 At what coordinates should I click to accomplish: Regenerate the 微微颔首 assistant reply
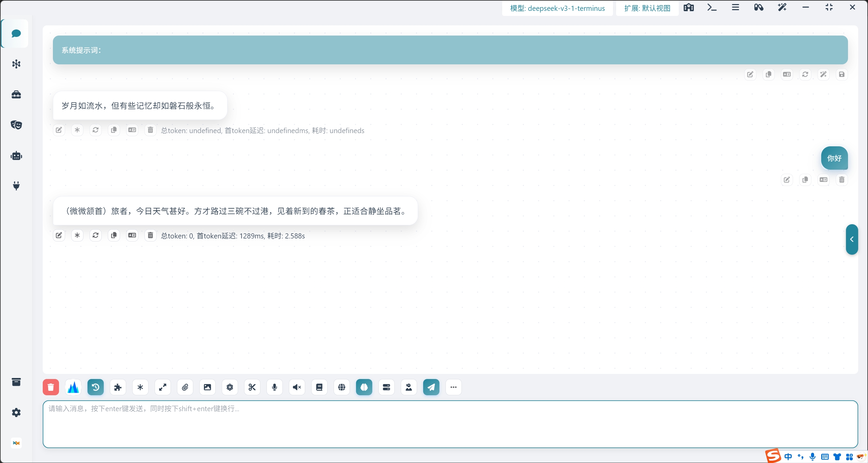[x=96, y=235]
